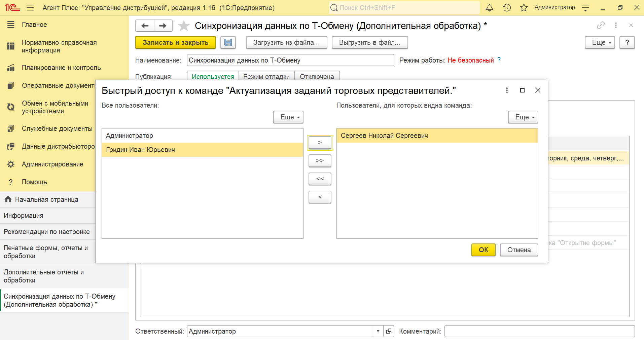Open Помощь section

pos(48,182)
